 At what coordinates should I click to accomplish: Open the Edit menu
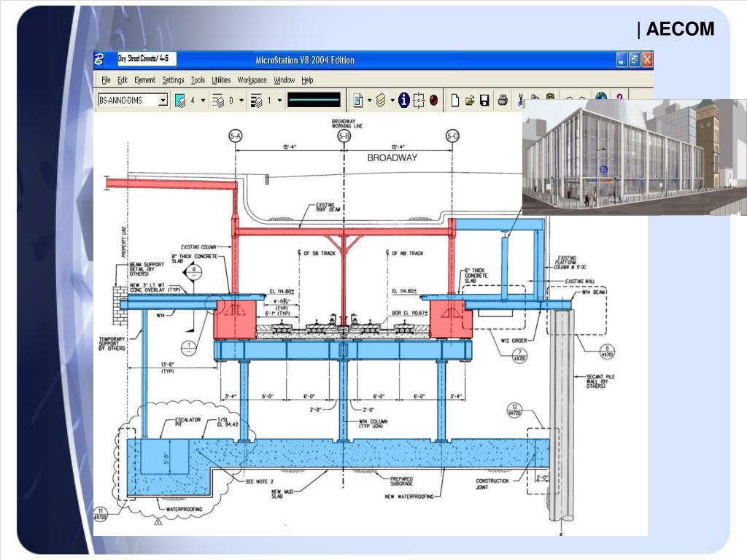123,80
